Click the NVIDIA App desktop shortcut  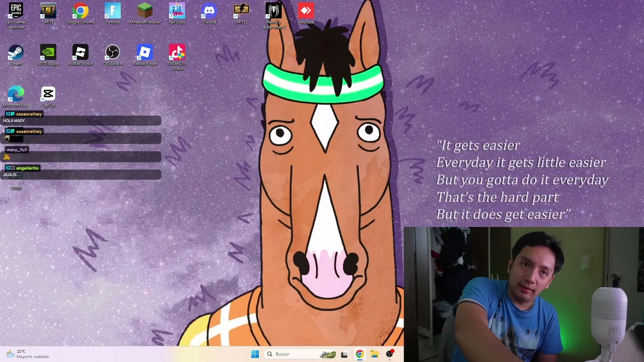48,55
